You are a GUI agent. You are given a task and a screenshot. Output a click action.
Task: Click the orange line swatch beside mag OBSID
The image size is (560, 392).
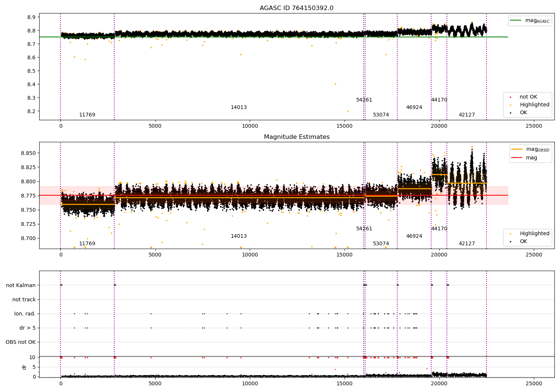click(x=517, y=149)
